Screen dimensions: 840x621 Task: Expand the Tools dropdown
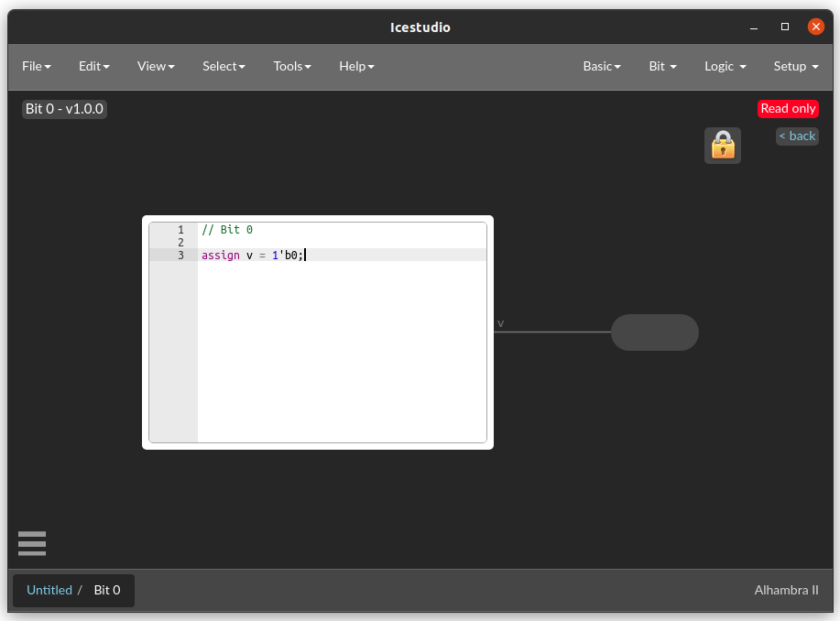pyautogui.click(x=291, y=66)
